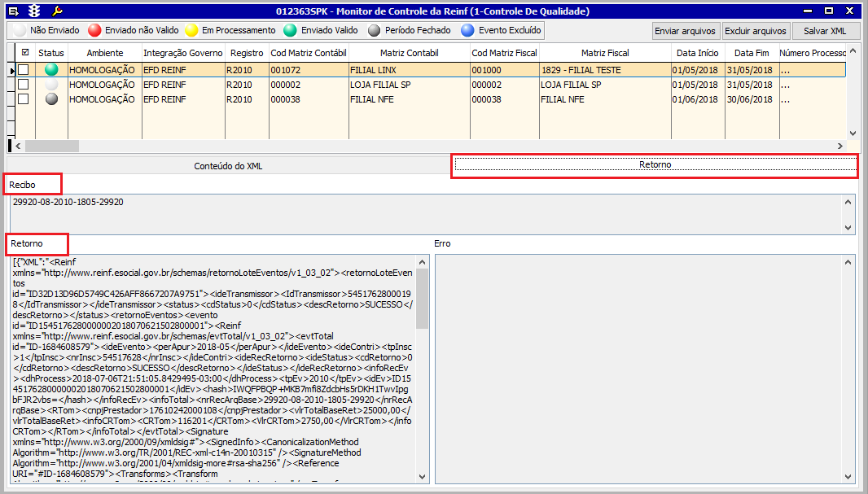Click the Retorno text scrollbar thumb
The height and width of the screenshot is (494, 868).
[422, 299]
